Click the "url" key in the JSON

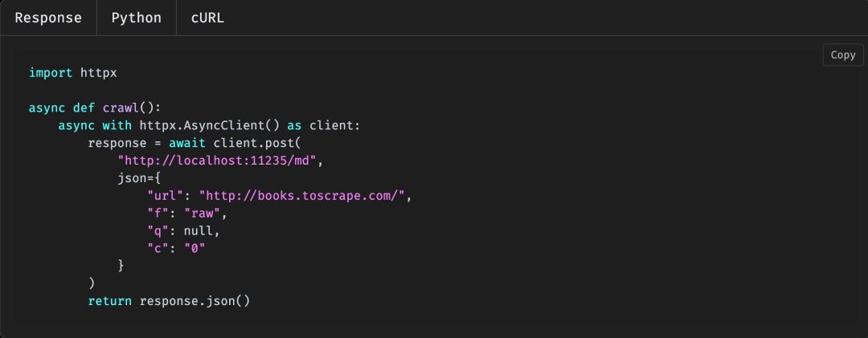coord(165,196)
